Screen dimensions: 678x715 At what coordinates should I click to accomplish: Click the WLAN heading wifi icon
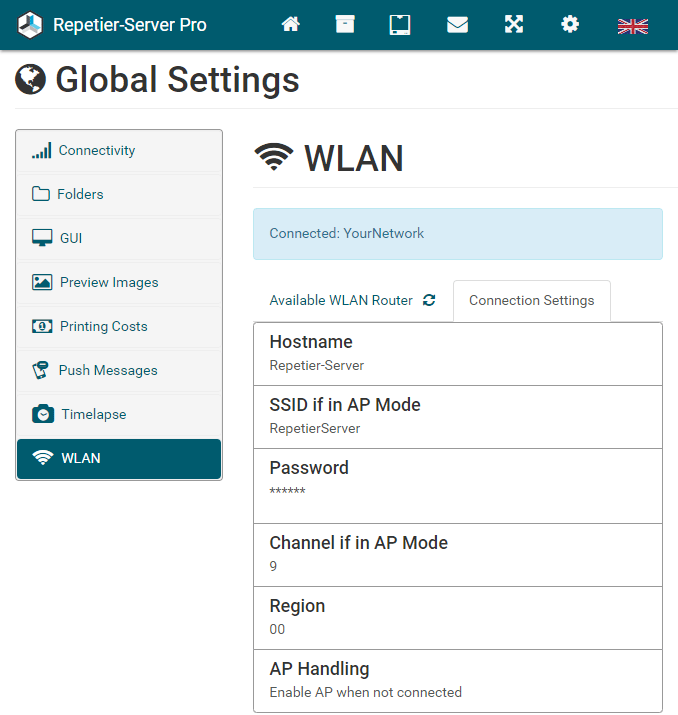coord(274,157)
